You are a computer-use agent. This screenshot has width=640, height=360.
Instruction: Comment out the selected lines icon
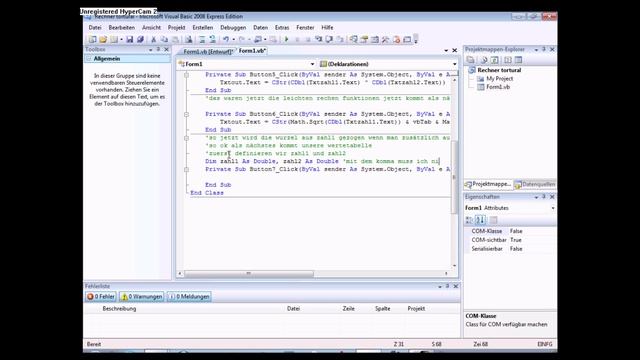tap(202, 40)
